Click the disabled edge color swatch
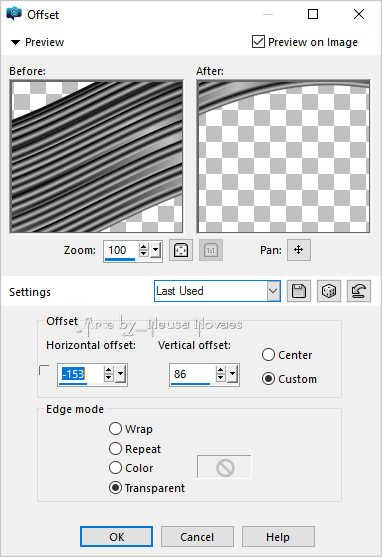The height and width of the screenshot is (557, 382). click(x=224, y=467)
